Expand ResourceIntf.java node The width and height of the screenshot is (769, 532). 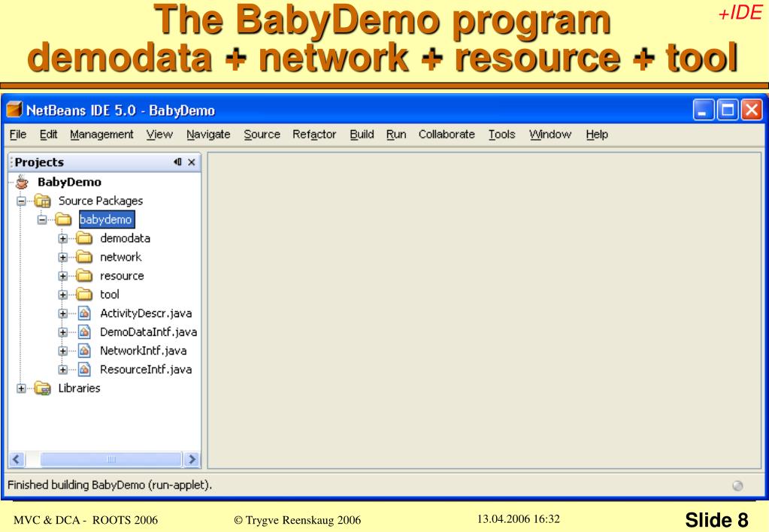tap(63, 370)
